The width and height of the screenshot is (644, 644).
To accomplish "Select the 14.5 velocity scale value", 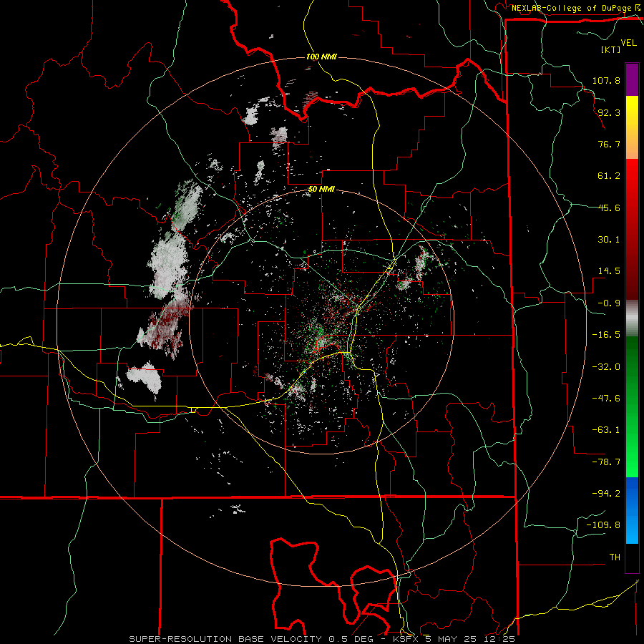I will coord(609,271).
